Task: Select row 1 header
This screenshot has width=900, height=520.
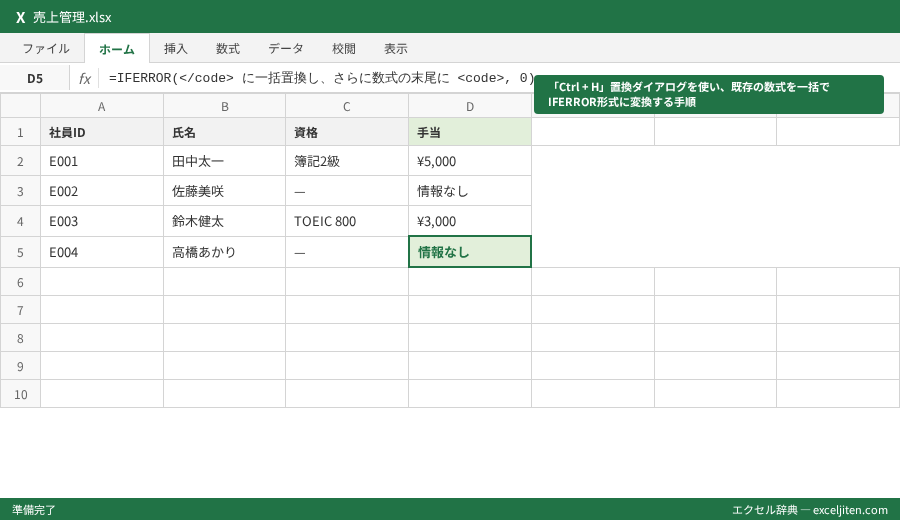Action: click(x=20, y=132)
